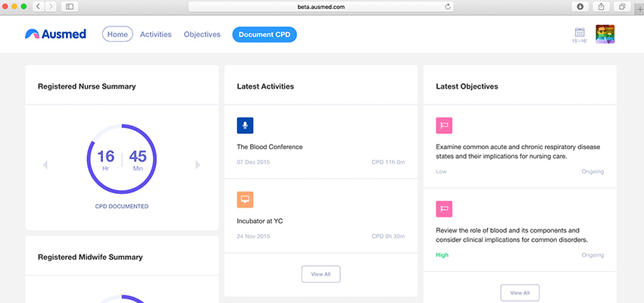Open the Incubator at YC activity

[x=260, y=221]
